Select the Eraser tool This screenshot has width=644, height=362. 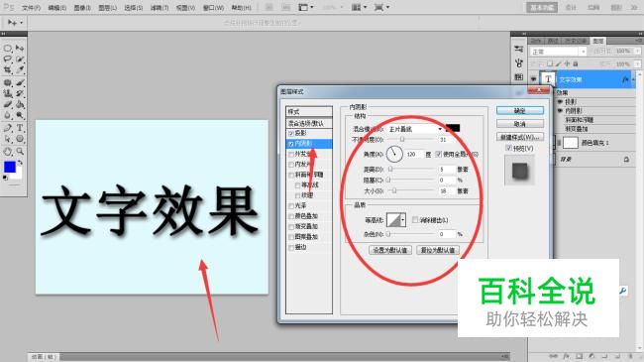click(x=8, y=104)
